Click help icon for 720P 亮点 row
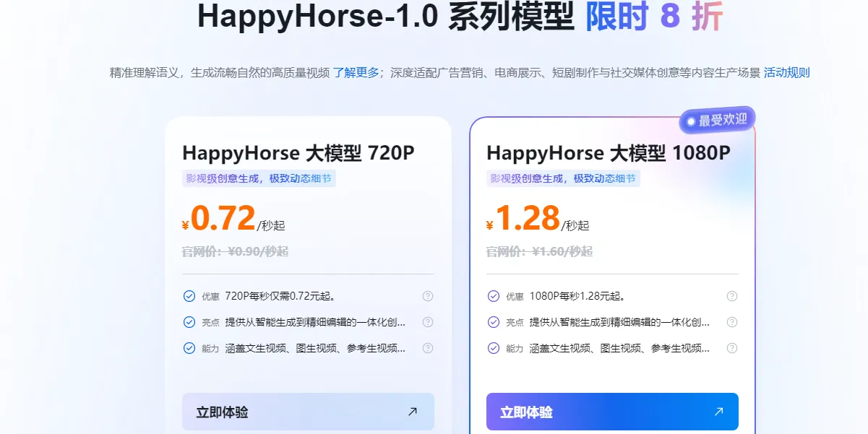 click(428, 322)
